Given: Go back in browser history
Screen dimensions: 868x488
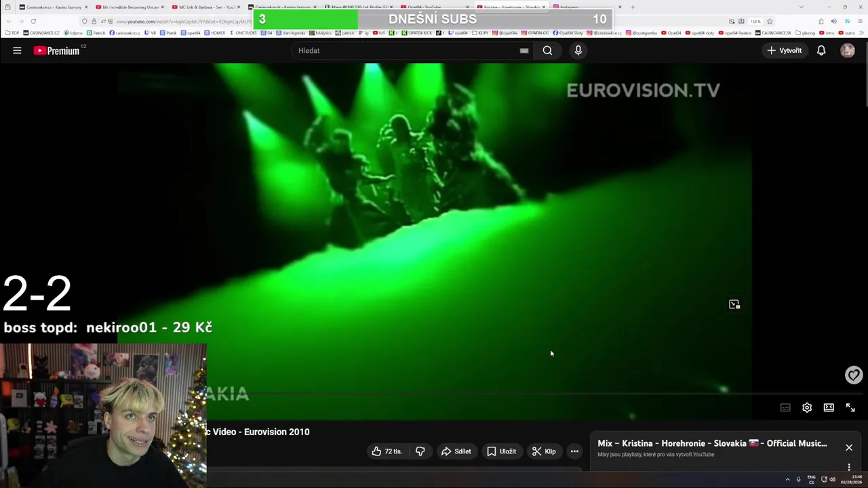Looking at the screenshot, I should coord(7,21).
